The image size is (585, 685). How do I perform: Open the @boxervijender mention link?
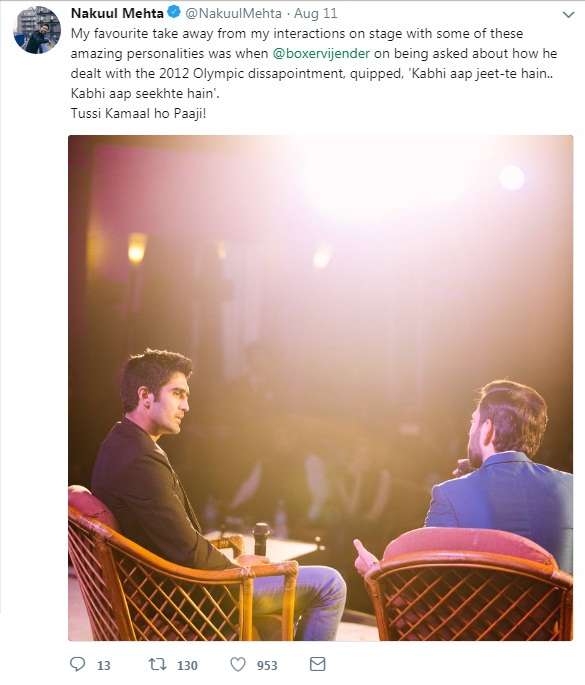[x=321, y=53]
